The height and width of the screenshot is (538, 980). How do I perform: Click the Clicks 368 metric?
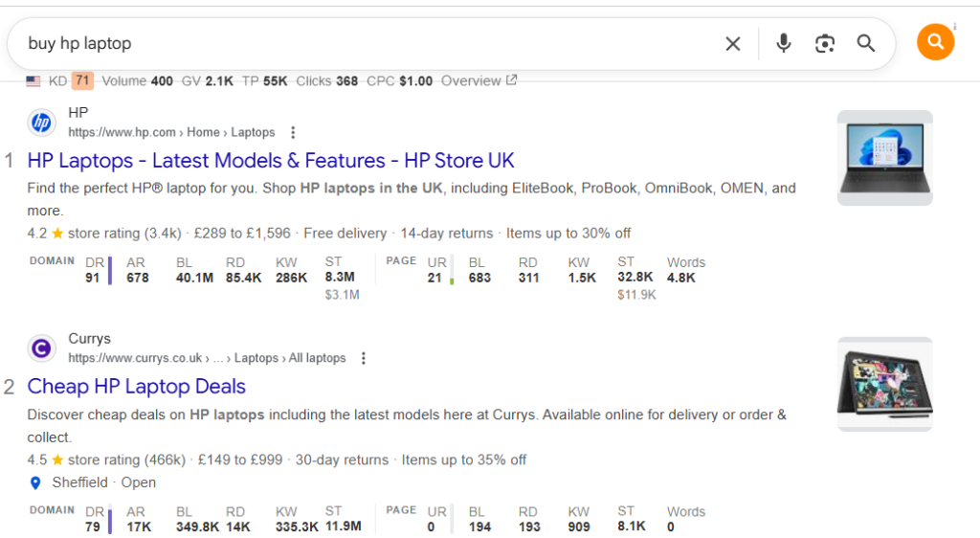pos(327,81)
